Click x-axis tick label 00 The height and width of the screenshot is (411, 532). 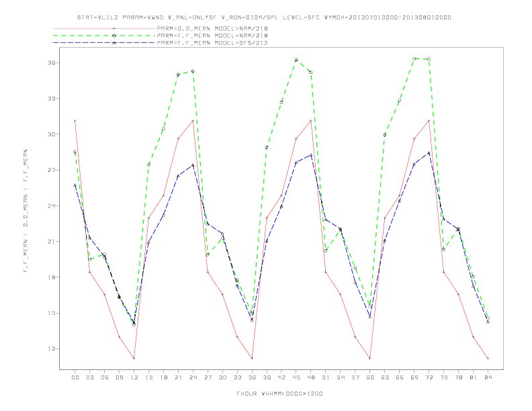pyautogui.click(x=75, y=377)
